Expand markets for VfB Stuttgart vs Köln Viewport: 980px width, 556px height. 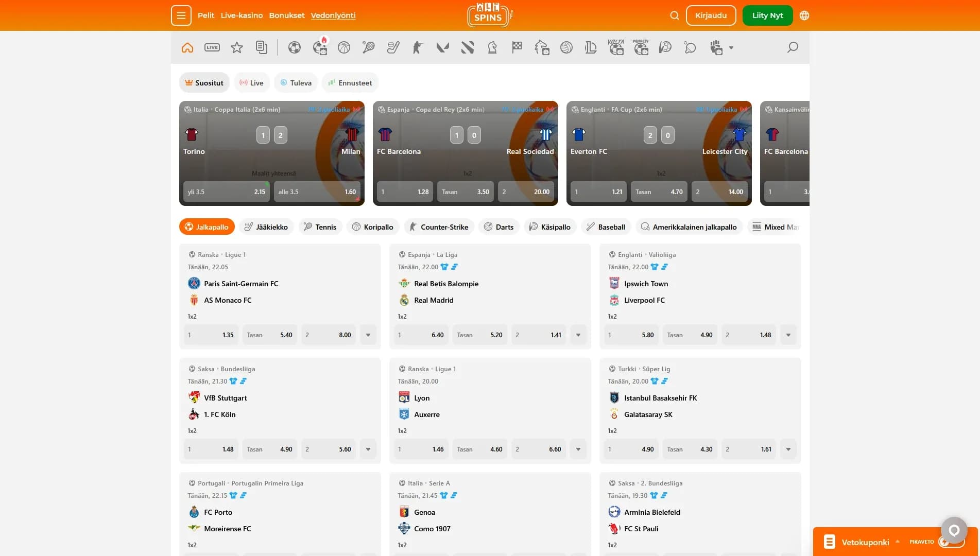click(368, 449)
